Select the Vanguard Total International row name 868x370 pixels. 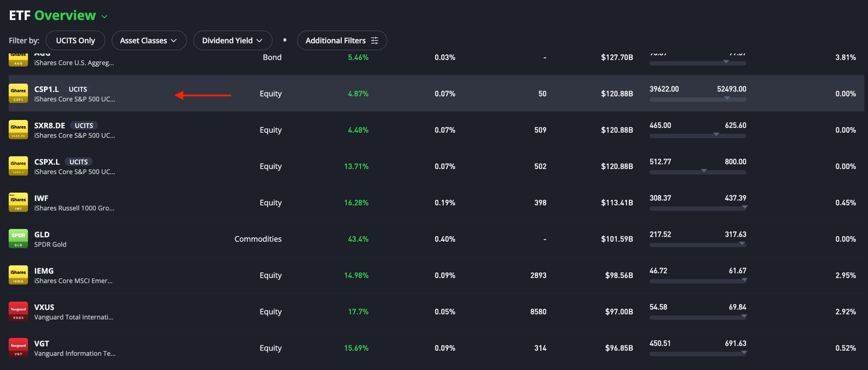74,317
